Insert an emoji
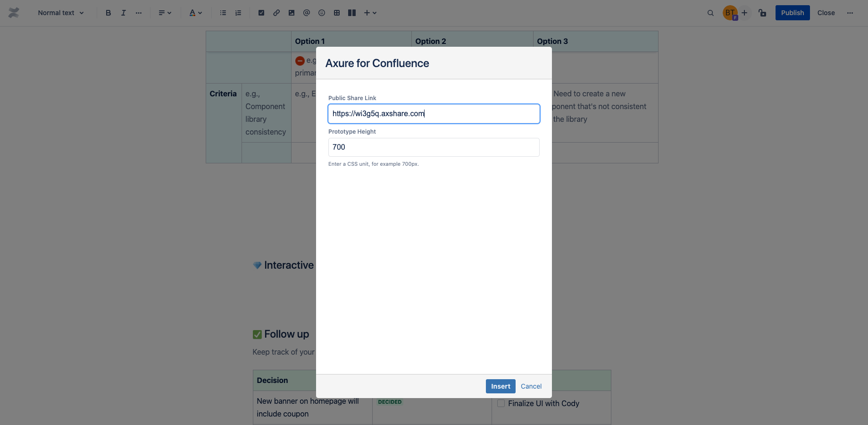 click(x=322, y=13)
